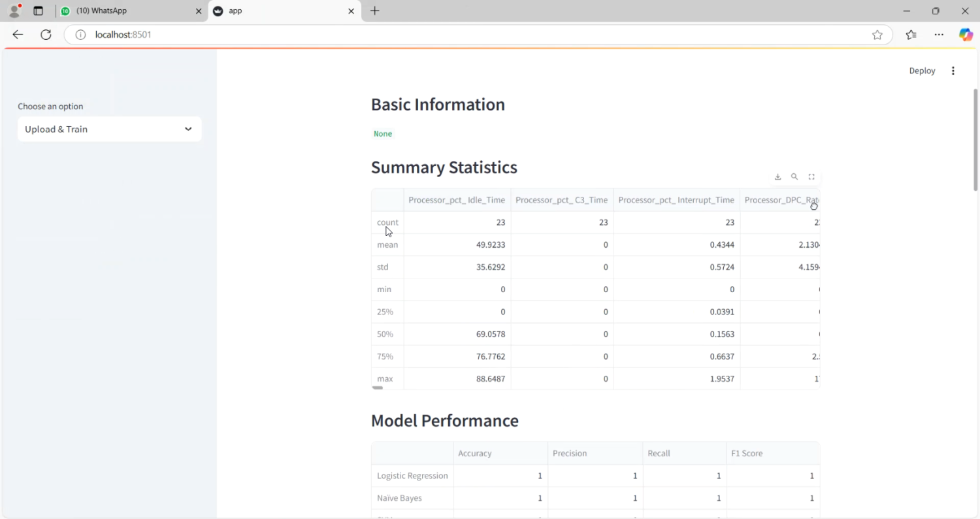Open the 'Upload & Train' option dropdown
The image size is (980, 519).
tap(109, 129)
